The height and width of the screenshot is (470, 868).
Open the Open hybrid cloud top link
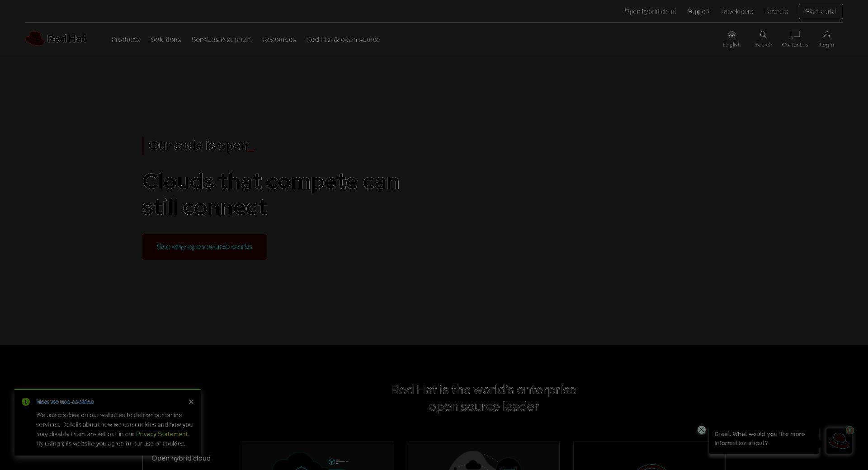(x=650, y=11)
